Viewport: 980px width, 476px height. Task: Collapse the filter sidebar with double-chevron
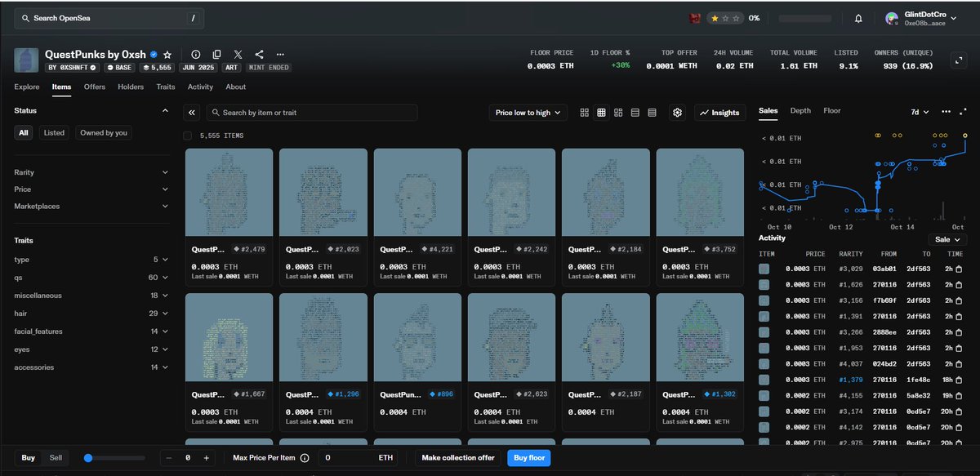tap(192, 113)
